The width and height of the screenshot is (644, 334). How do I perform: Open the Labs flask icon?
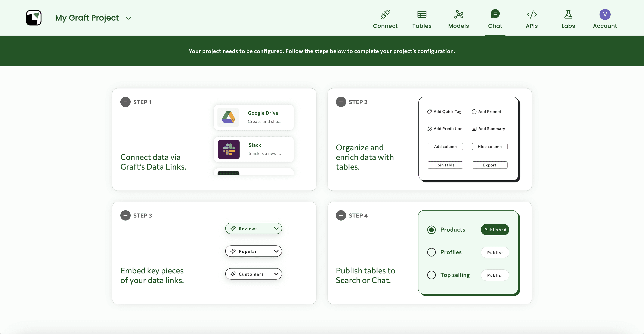pyautogui.click(x=568, y=15)
